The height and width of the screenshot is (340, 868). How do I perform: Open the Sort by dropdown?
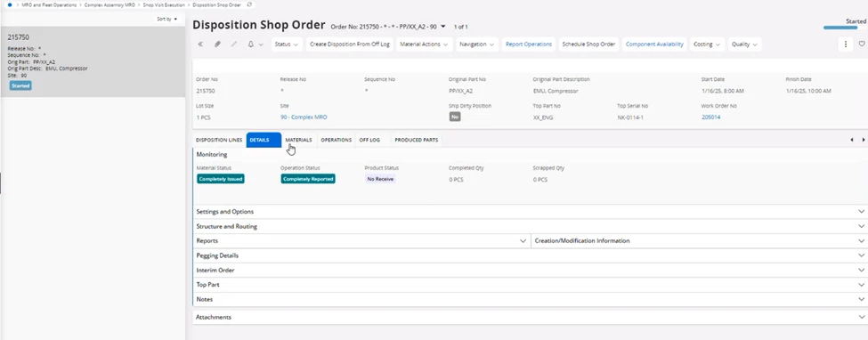(167, 19)
